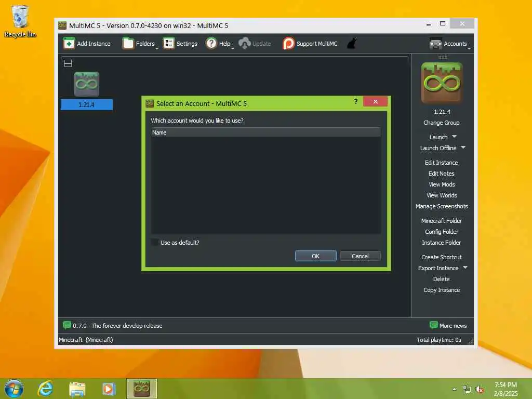532x399 pixels.
Task: Confirm with the OK button
Action: pyautogui.click(x=315, y=256)
